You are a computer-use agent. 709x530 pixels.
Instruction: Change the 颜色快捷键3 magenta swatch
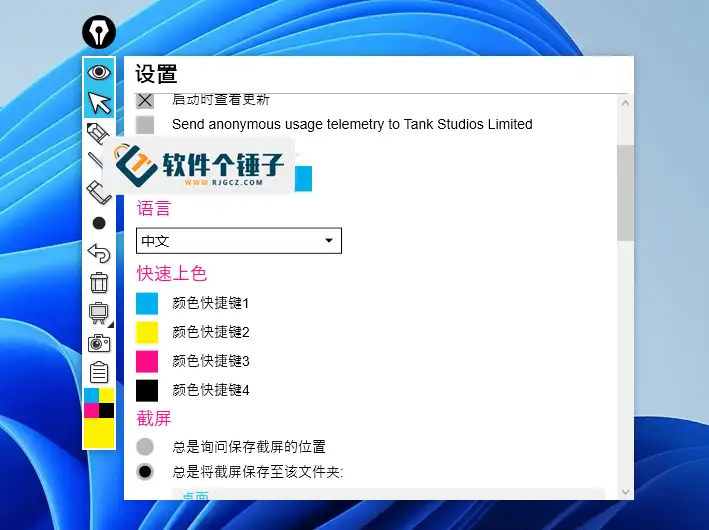(x=147, y=361)
